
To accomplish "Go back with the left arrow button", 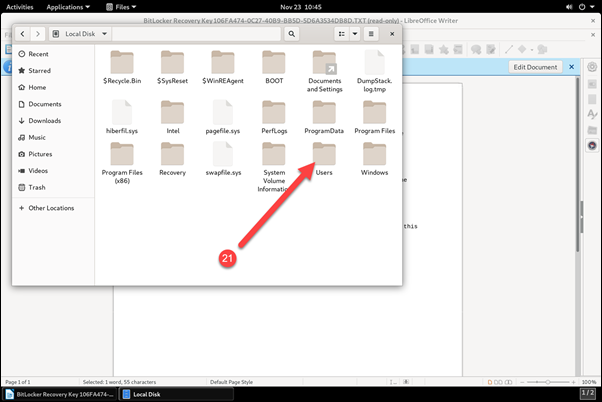I will tap(23, 34).
